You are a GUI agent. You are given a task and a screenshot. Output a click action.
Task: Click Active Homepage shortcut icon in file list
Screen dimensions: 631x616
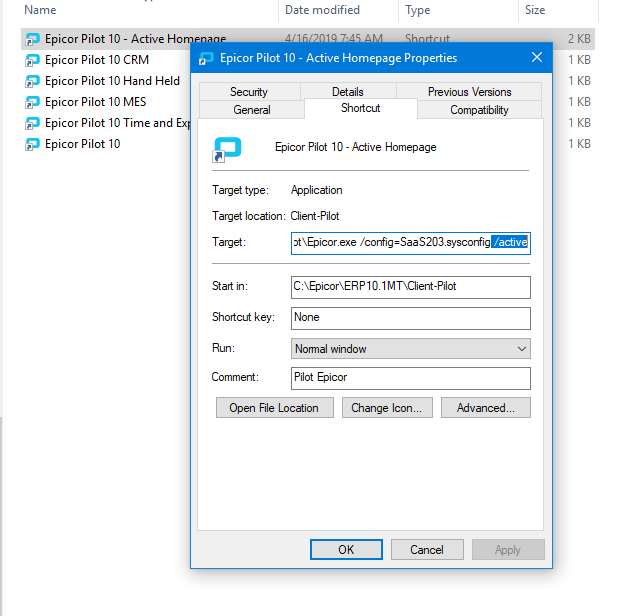pos(32,39)
